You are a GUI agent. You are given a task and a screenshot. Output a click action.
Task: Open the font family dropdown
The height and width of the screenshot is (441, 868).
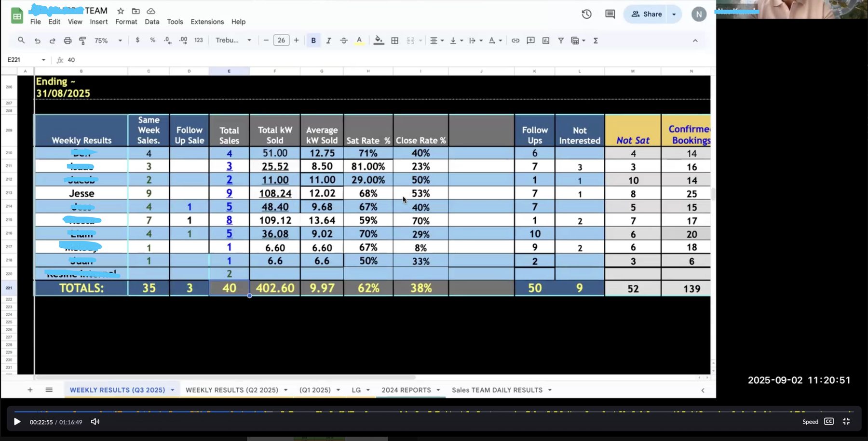point(233,40)
